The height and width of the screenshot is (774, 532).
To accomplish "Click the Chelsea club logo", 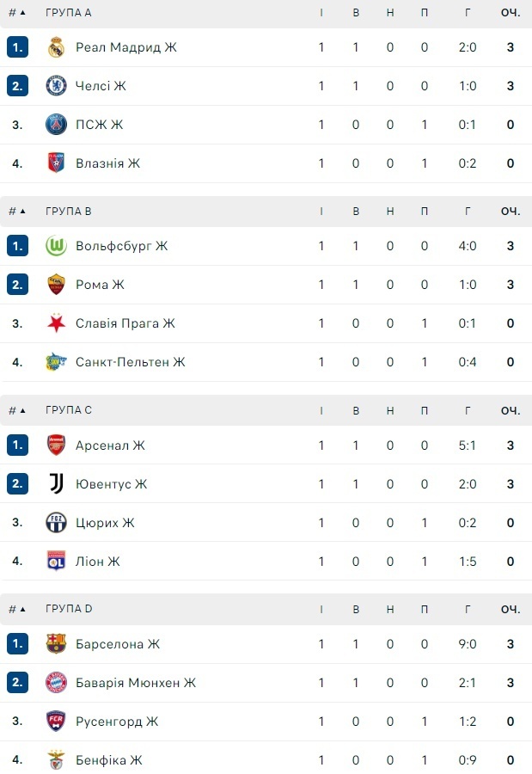I will [x=56, y=86].
